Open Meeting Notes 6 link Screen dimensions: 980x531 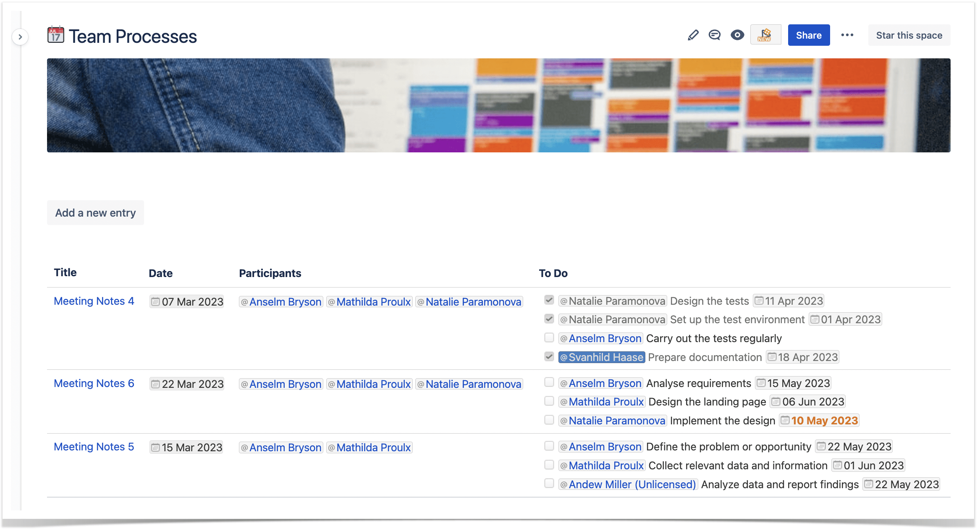point(94,383)
